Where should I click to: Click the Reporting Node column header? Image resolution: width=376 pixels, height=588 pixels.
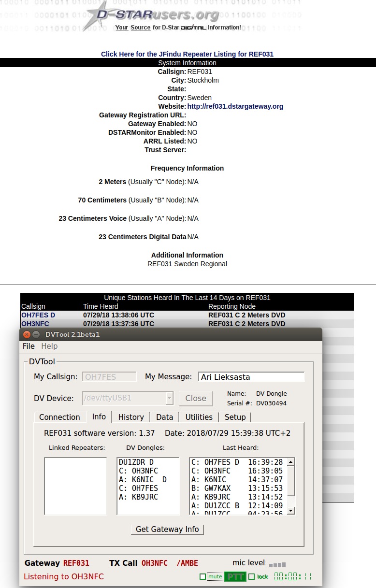tap(232, 306)
